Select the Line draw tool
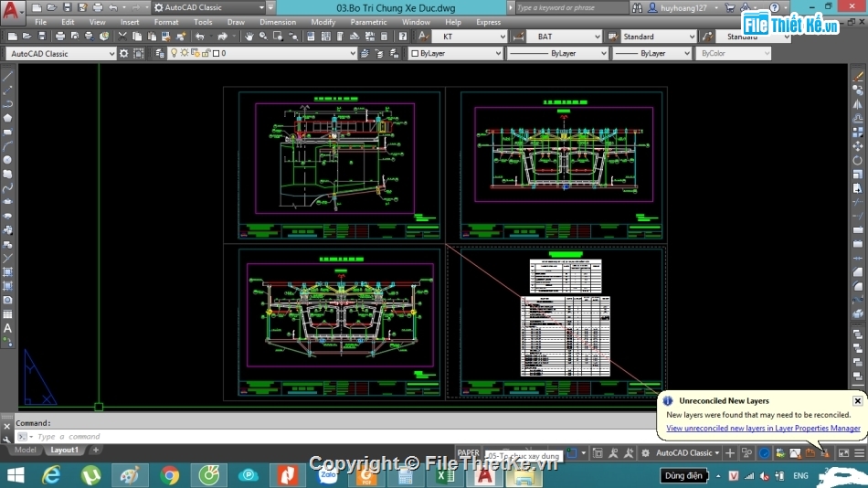This screenshot has width=868, height=488. pos(7,76)
